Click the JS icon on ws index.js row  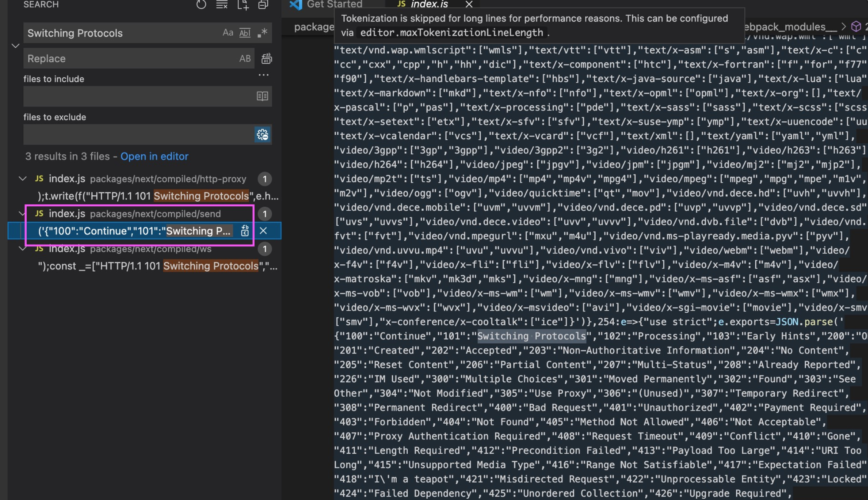(x=39, y=249)
